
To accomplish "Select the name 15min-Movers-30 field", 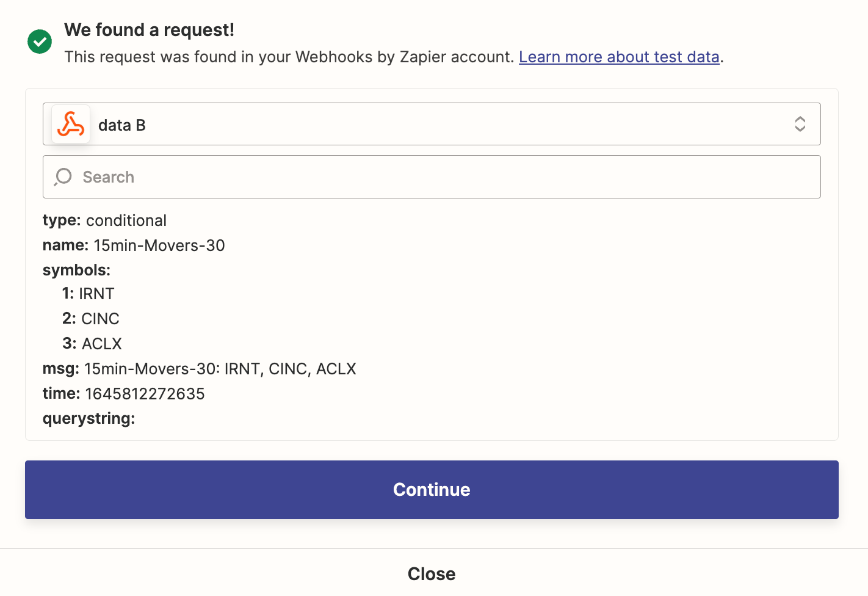I will coord(134,245).
